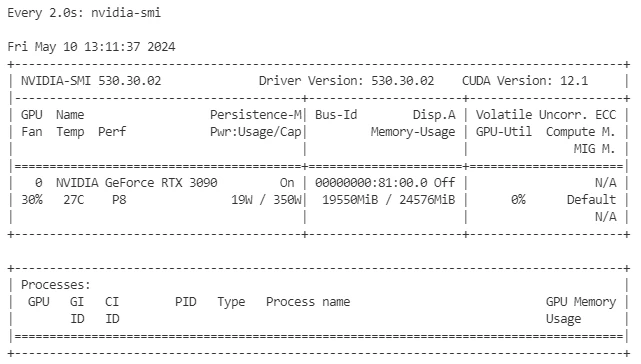Click the 'Every 2.0s: nvidia-smi' watch header
Screen dimensions: 641x364
tap(84, 13)
